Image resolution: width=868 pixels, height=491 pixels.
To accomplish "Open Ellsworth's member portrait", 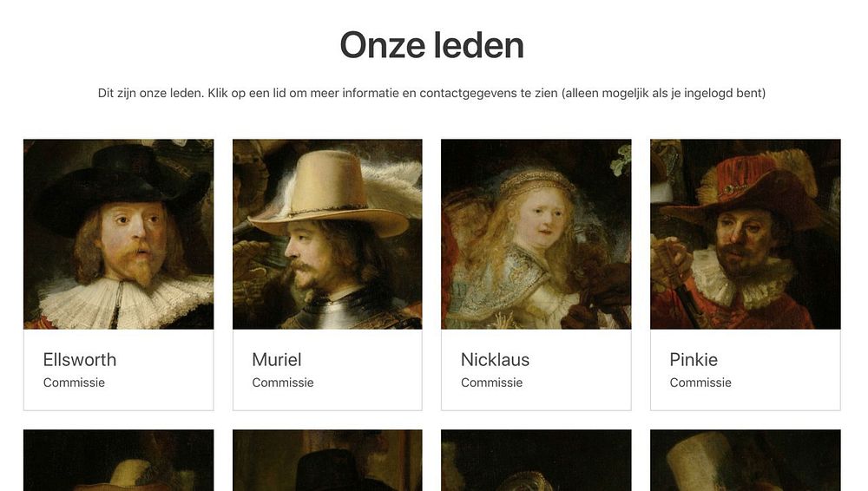I will point(118,234).
